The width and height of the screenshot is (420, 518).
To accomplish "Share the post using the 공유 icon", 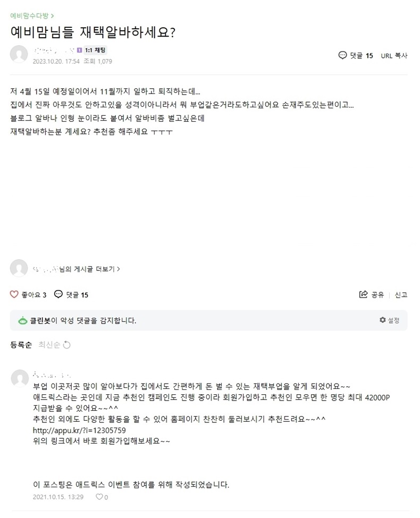I will pyautogui.click(x=364, y=295).
